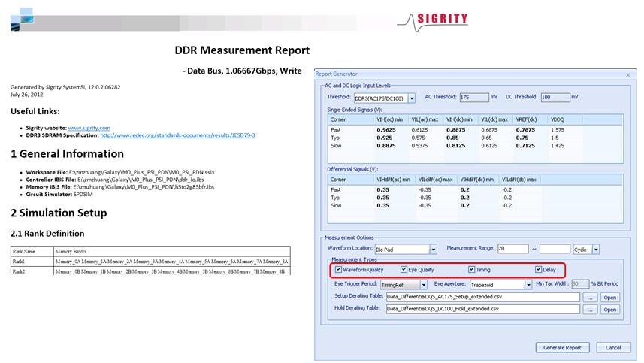
Task: Click the 2 Simulation Setup heading
Action: [59, 213]
